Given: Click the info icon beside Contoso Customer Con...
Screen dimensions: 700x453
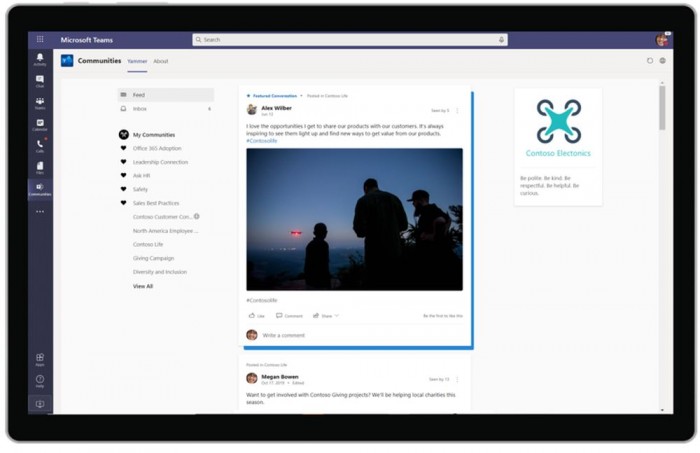Looking at the screenshot, I should [196, 216].
